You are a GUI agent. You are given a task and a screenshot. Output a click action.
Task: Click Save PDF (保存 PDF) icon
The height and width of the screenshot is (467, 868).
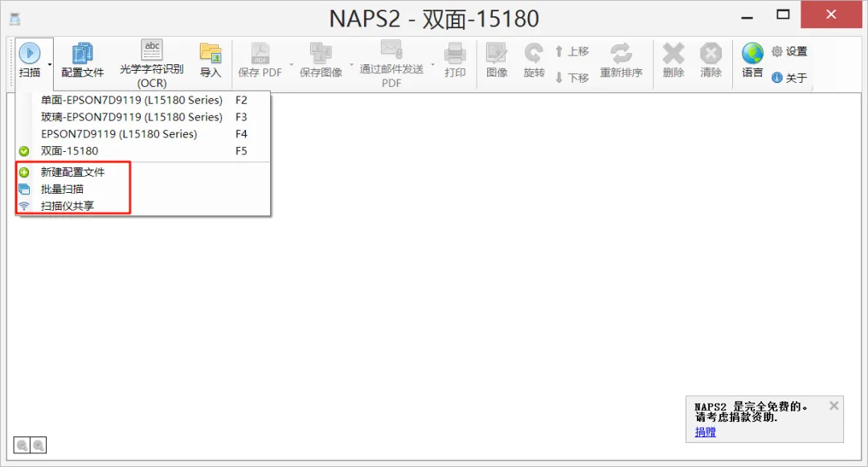[260, 54]
